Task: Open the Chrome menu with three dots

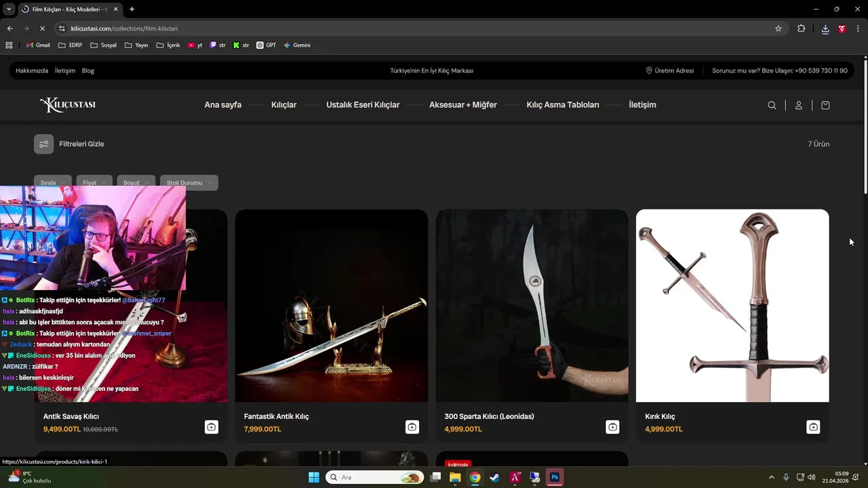Action: [x=859, y=28]
